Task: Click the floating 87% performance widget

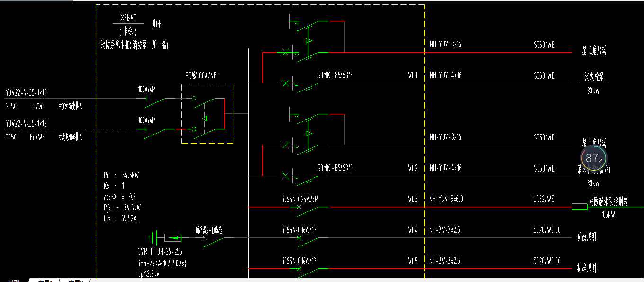Action: [x=594, y=158]
